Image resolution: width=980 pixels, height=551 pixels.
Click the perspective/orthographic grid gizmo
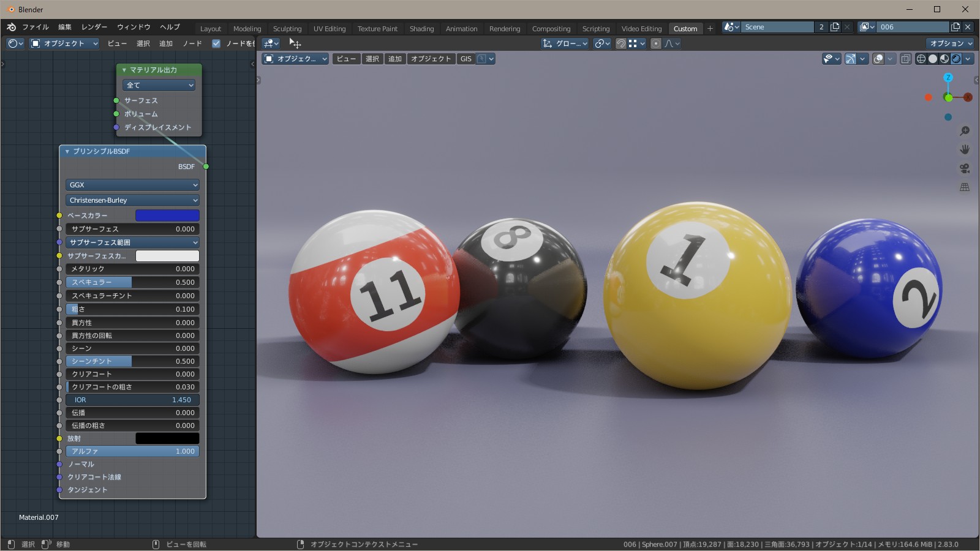(965, 187)
